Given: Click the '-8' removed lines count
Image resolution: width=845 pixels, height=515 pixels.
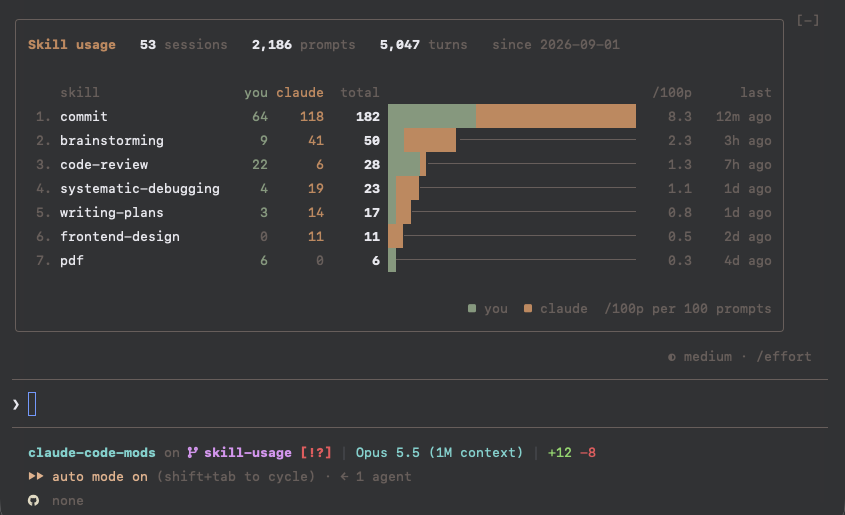Looking at the screenshot, I should (588, 453).
